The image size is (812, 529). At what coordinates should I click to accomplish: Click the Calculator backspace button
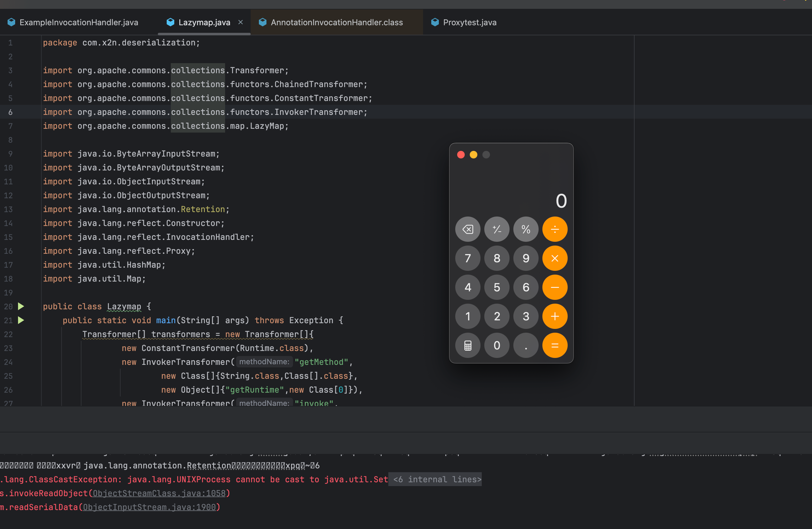468,229
